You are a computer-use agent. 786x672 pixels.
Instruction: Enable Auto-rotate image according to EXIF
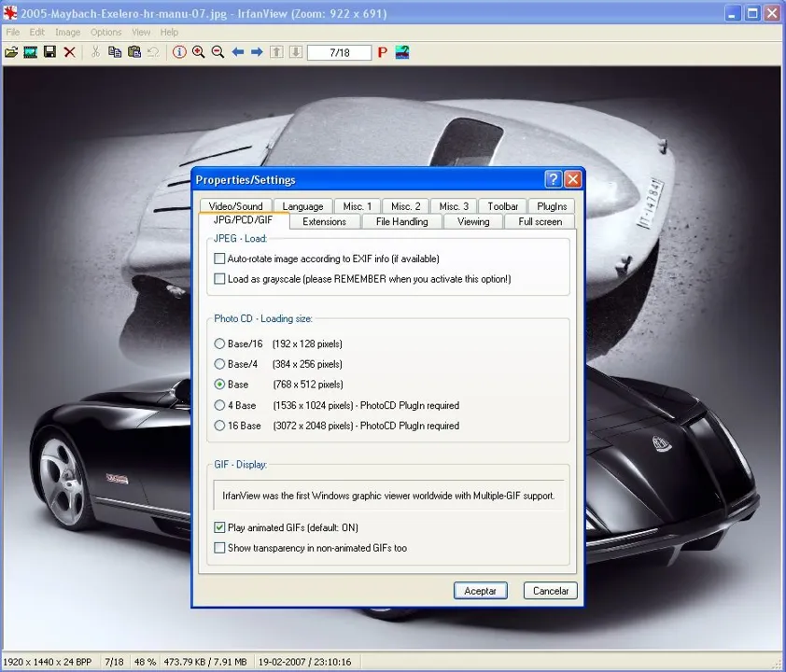(x=219, y=259)
